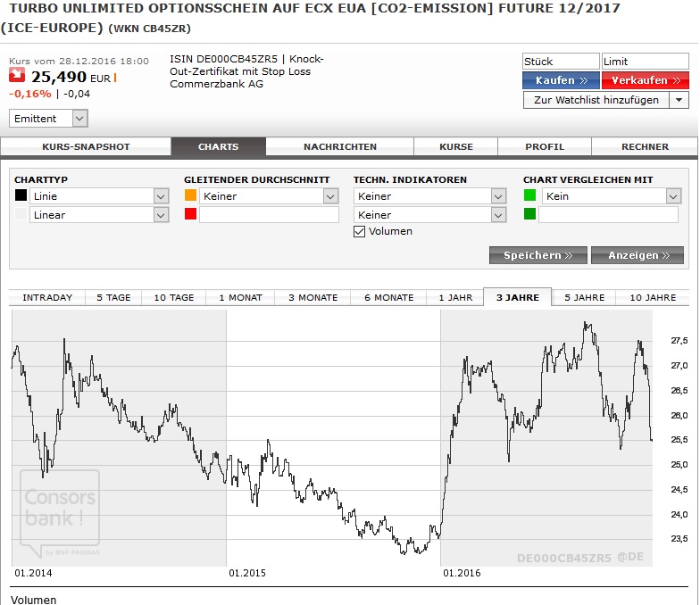This screenshot has height=605, width=700.
Task: Toggle the Volumen checkbox
Action: click(359, 232)
